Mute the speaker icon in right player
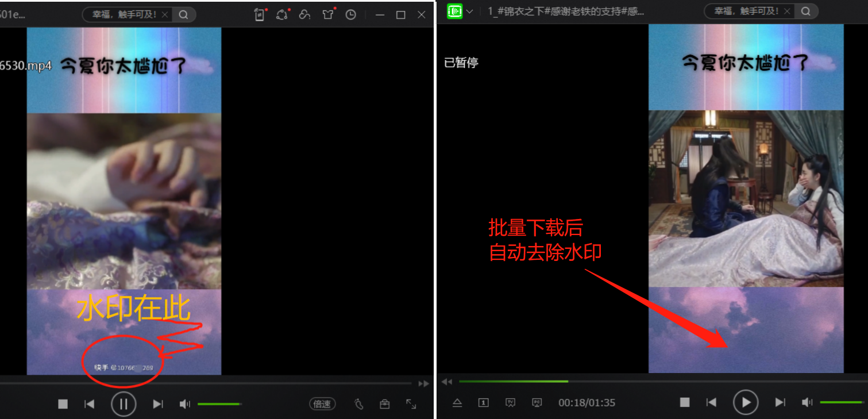 [x=807, y=402]
